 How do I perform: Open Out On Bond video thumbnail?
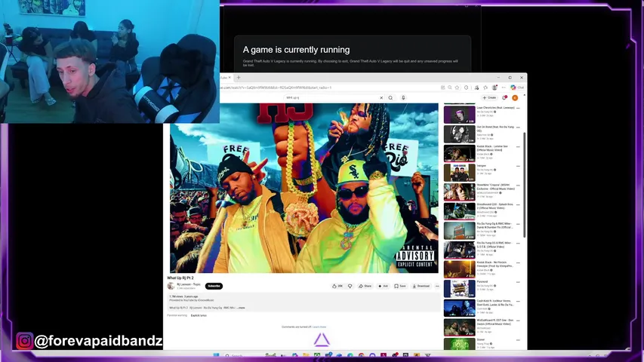[459, 133]
